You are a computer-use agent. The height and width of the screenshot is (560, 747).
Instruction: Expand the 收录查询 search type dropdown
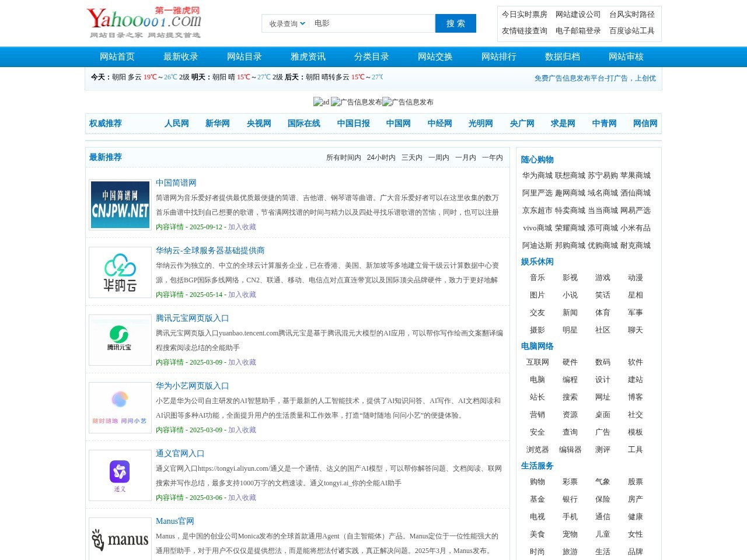tap(287, 24)
